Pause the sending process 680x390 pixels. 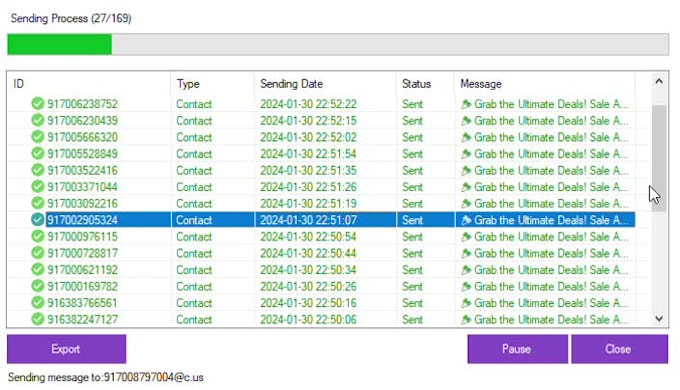click(x=517, y=349)
